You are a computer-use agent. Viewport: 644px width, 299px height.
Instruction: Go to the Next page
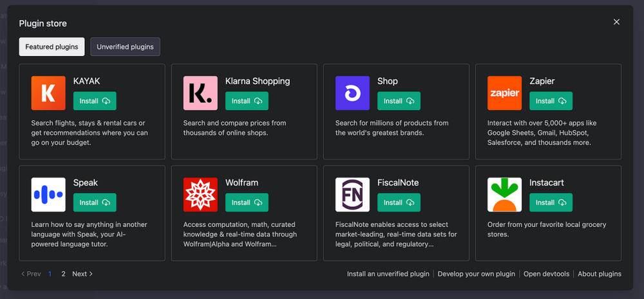(x=82, y=274)
